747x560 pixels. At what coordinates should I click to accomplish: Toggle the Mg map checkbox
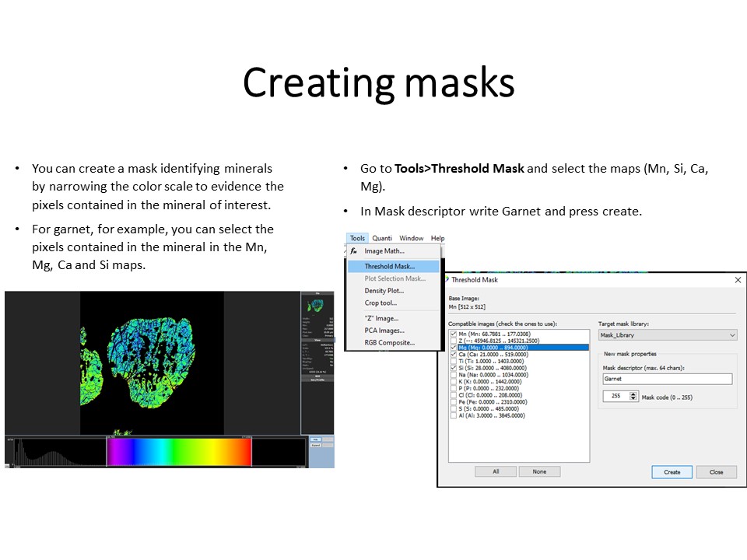pos(453,348)
